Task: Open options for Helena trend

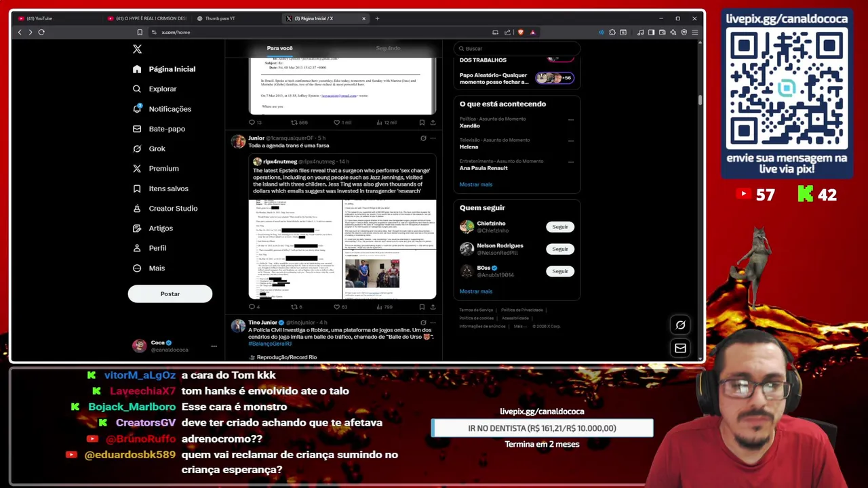Action: tap(571, 141)
